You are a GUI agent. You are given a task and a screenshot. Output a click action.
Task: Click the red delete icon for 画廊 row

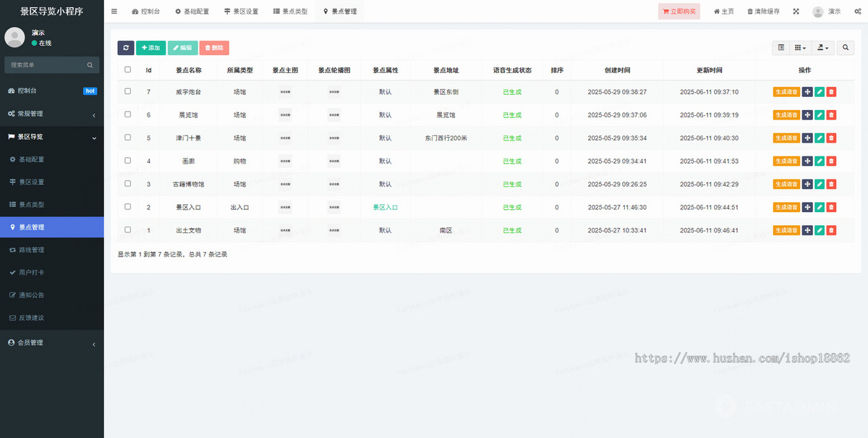pos(830,161)
